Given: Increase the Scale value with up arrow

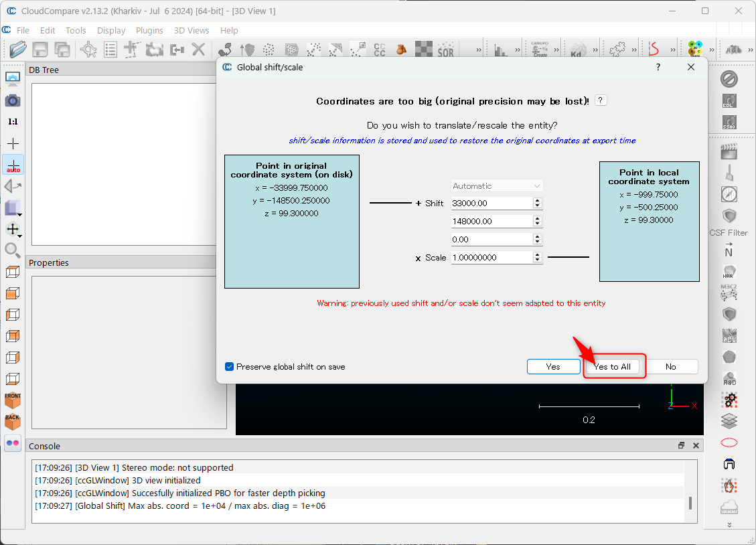Looking at the screenshot, I should (537, 254).
